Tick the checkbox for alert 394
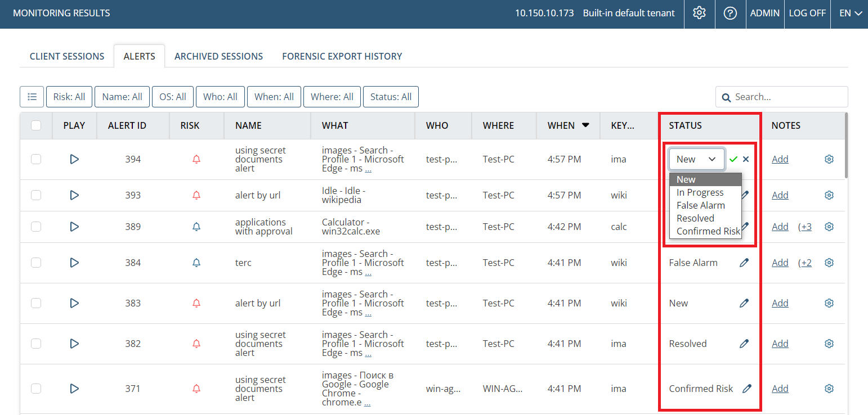This screenshot has width=868, height=415. point(36,159)
